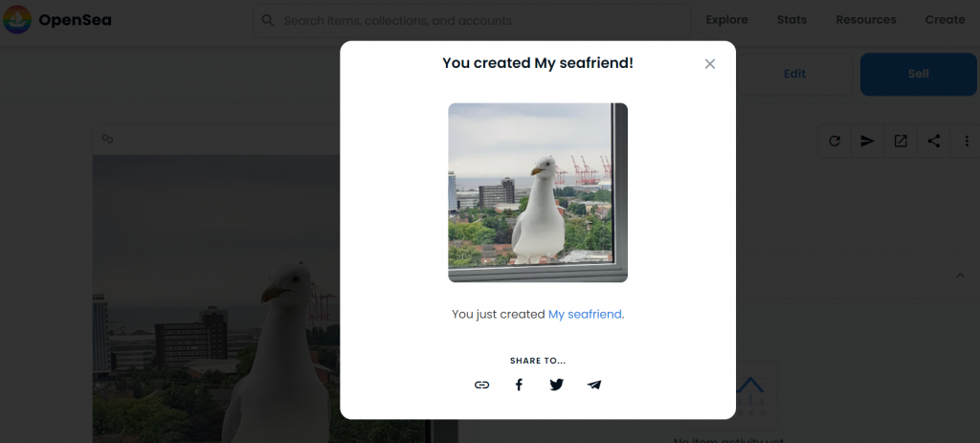Click the seagull thumbnail in dialog
Viewport: 980px width, 443px height.
click(x=538, y=192)
